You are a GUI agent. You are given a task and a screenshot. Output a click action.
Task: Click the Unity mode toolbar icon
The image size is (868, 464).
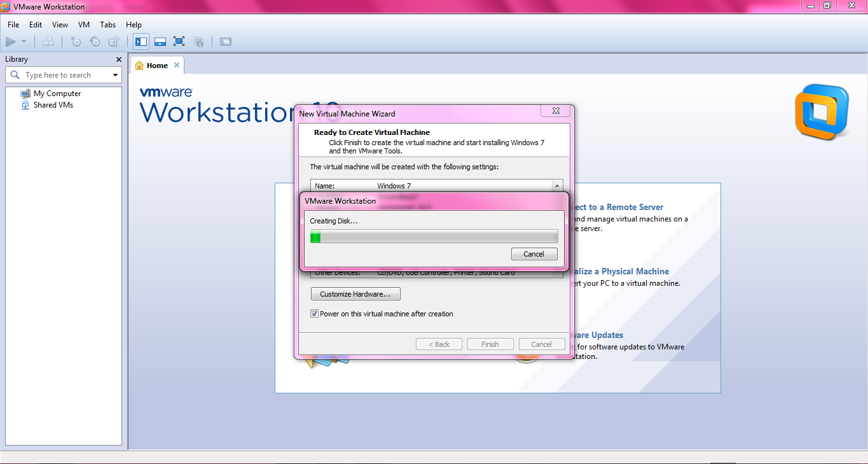click(x=198, y=41)
